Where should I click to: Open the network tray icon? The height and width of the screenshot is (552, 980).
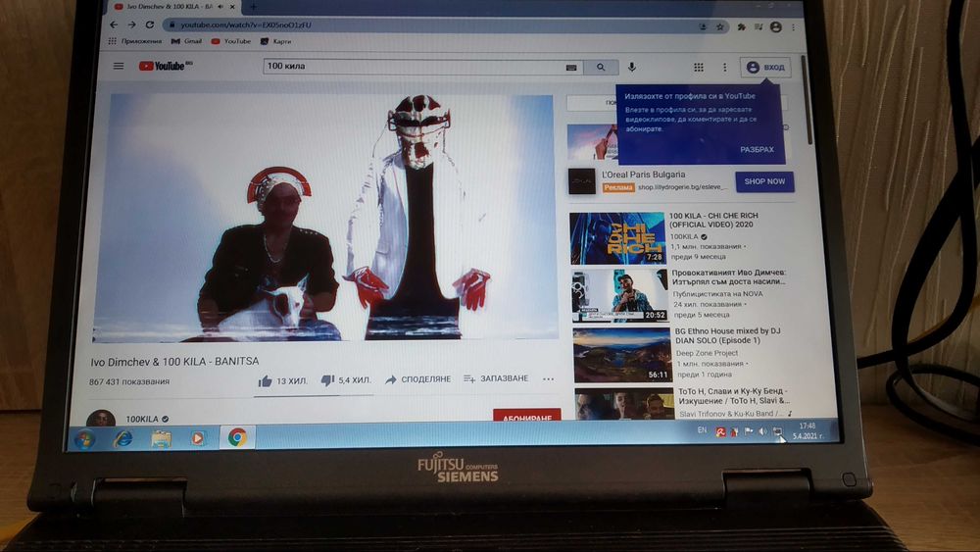(777, 432)
